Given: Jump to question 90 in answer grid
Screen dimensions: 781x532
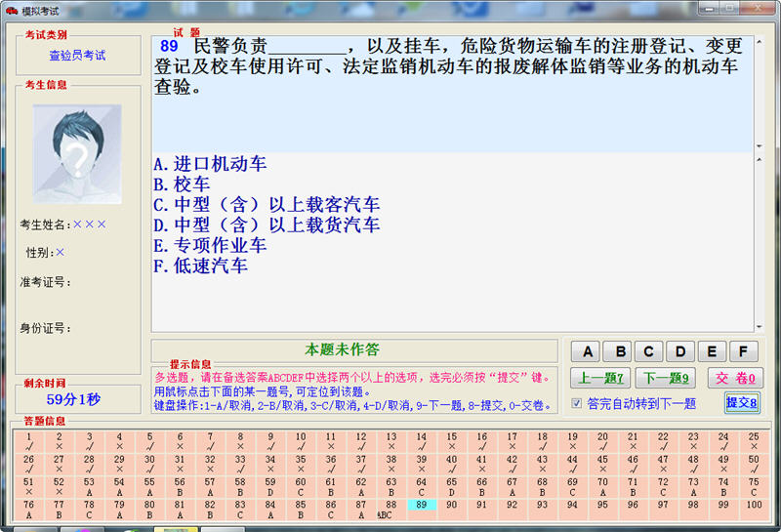Looking at the screenshot, I should [x=452, y=510].
